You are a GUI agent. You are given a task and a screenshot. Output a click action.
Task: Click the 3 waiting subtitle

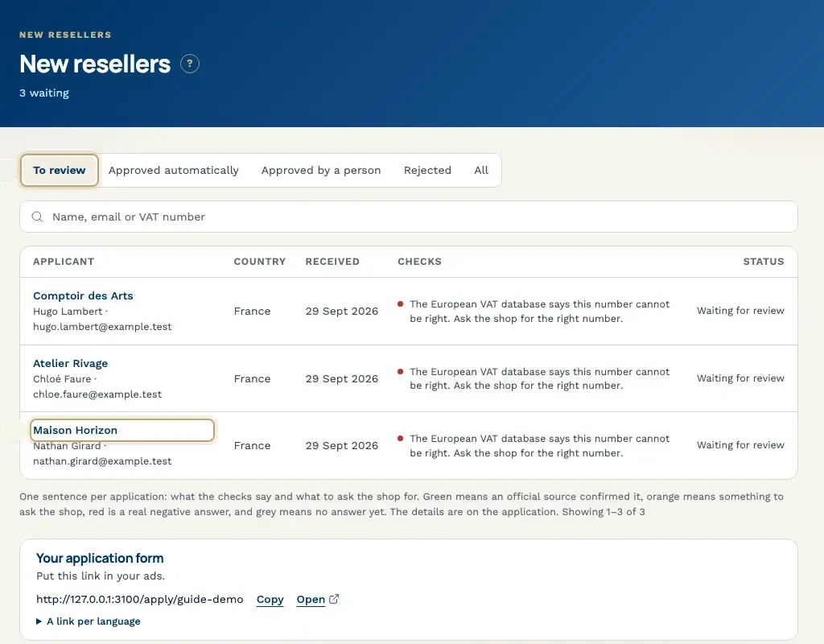click(44, 93)
